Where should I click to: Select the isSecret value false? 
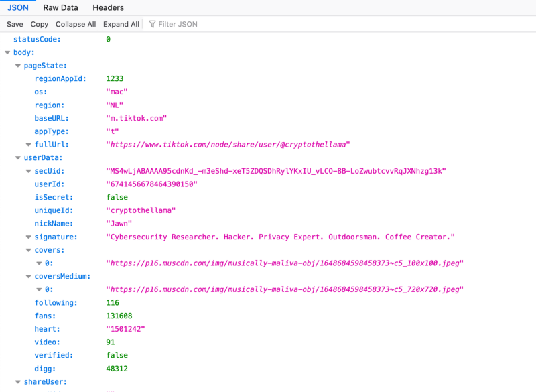coord(117,197)
